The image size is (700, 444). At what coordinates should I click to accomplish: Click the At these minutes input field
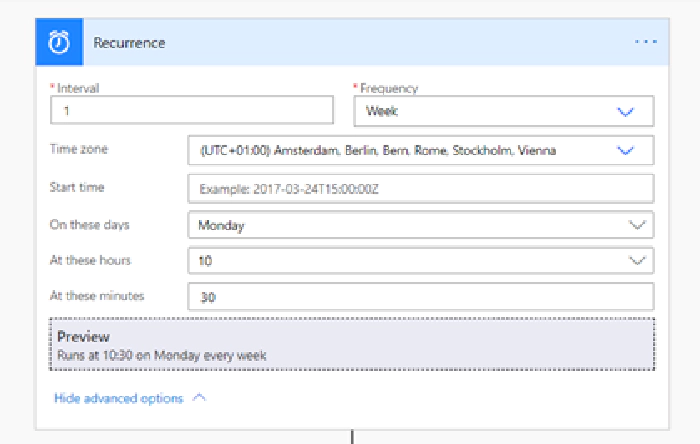[420, 297]
